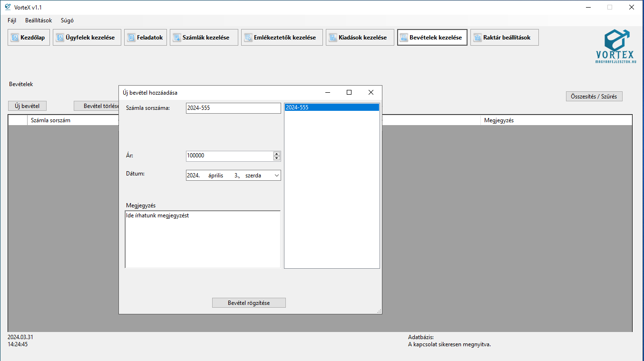Open Kiadások kezelése expenses
The image size is (644, 361).
(x=360, y=38)
